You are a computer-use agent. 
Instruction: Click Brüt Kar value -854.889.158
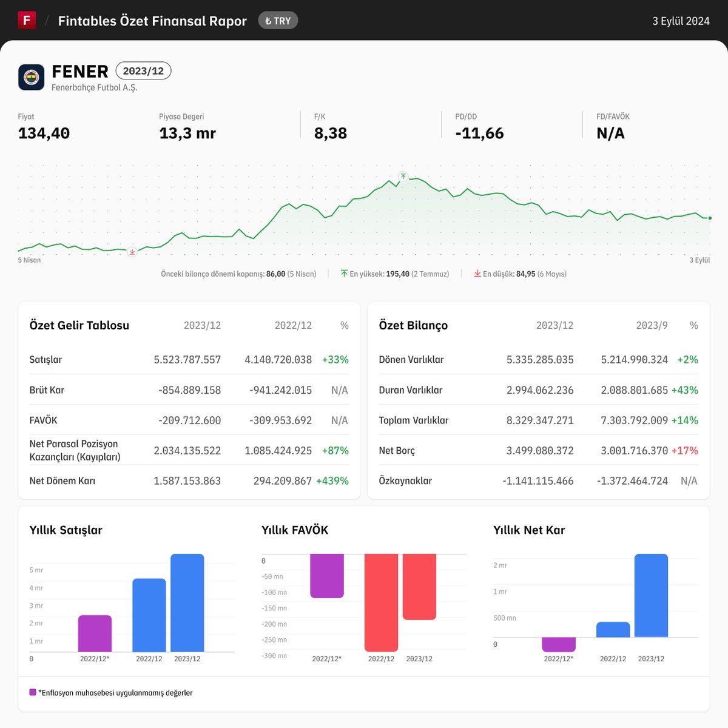click(x=190, y=389)
